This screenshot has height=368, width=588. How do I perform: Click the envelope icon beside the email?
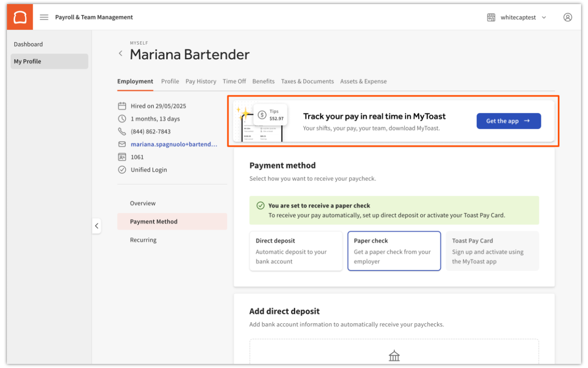[122, 144]
